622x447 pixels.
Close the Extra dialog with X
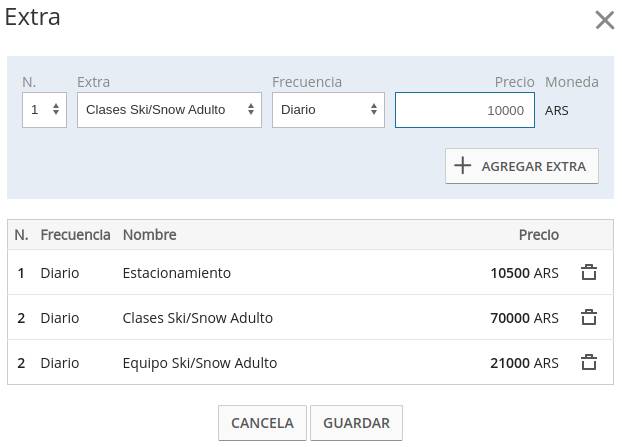(x=604, y=20)
